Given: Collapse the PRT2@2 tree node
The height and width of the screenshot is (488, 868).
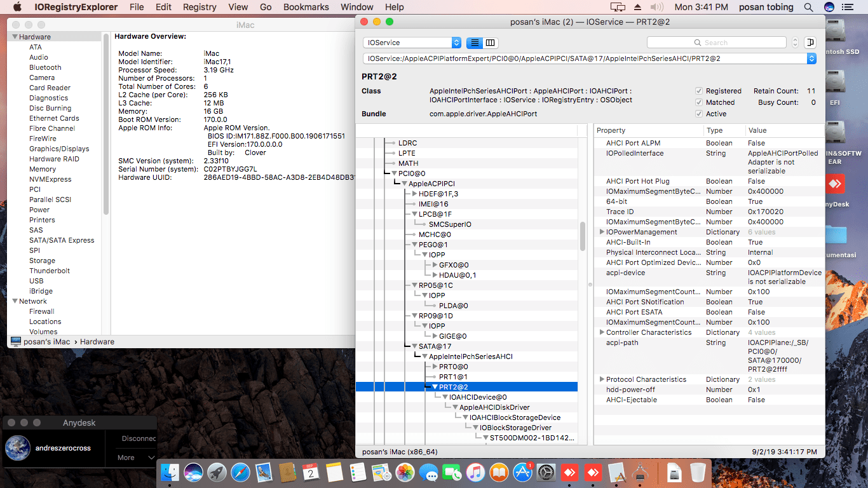Looking at the screenshot, I should [435, 387].
